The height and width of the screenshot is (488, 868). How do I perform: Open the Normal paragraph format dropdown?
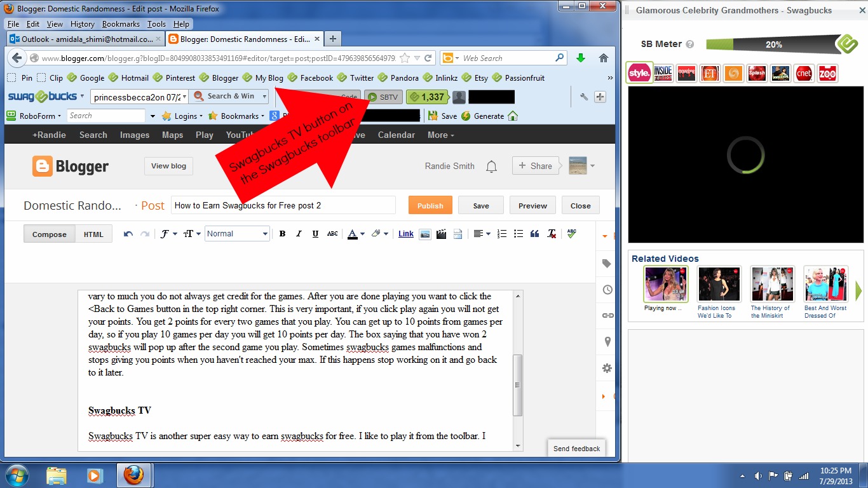[237, 234]
